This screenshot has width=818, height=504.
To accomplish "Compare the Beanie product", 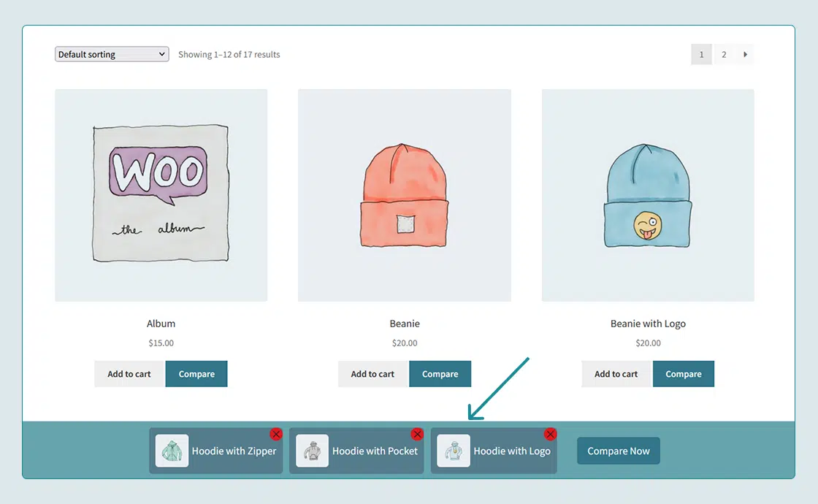I will [x=440, y=374].
